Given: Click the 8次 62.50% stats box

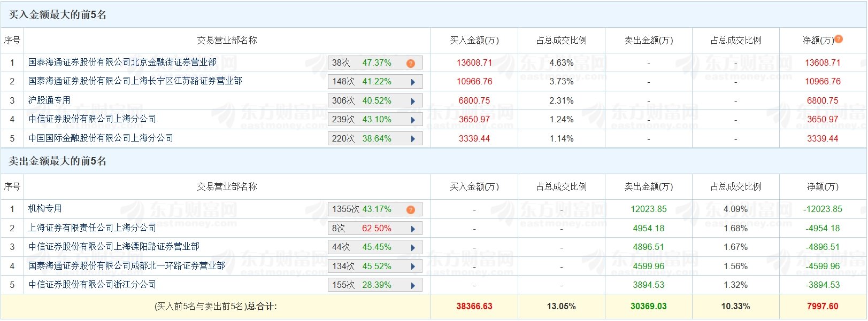Looking at the screenshot, I should pyautogui.click(x=375, y=229).
